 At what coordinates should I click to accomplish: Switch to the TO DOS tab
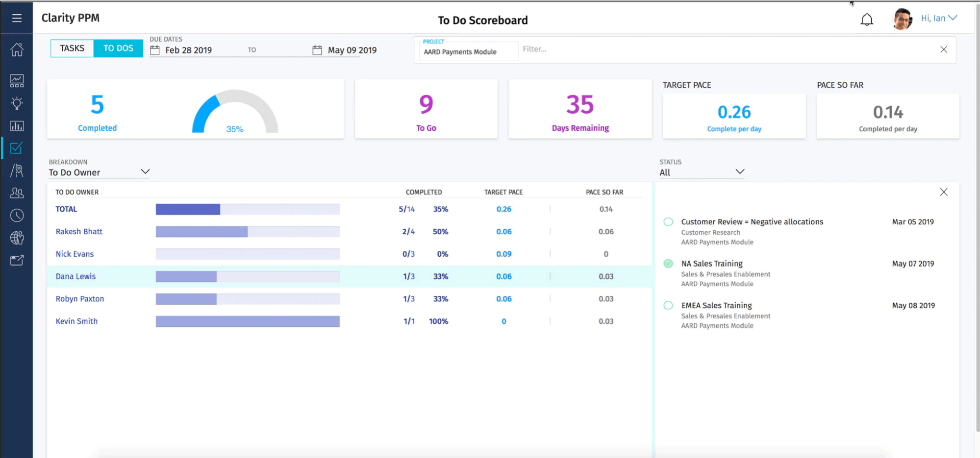118,48
